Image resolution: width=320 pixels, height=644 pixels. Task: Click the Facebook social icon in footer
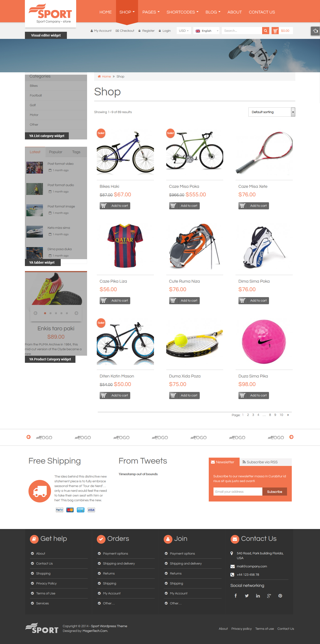[236, 596]
